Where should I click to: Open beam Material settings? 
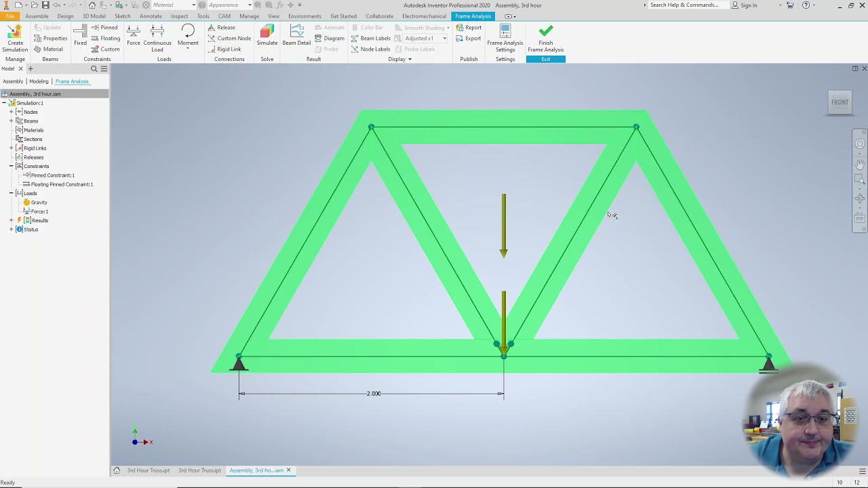click(48, 49)
